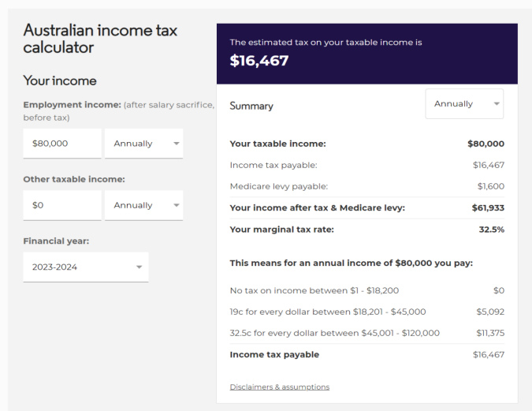Click the Employment income amount field

(62, 144)
